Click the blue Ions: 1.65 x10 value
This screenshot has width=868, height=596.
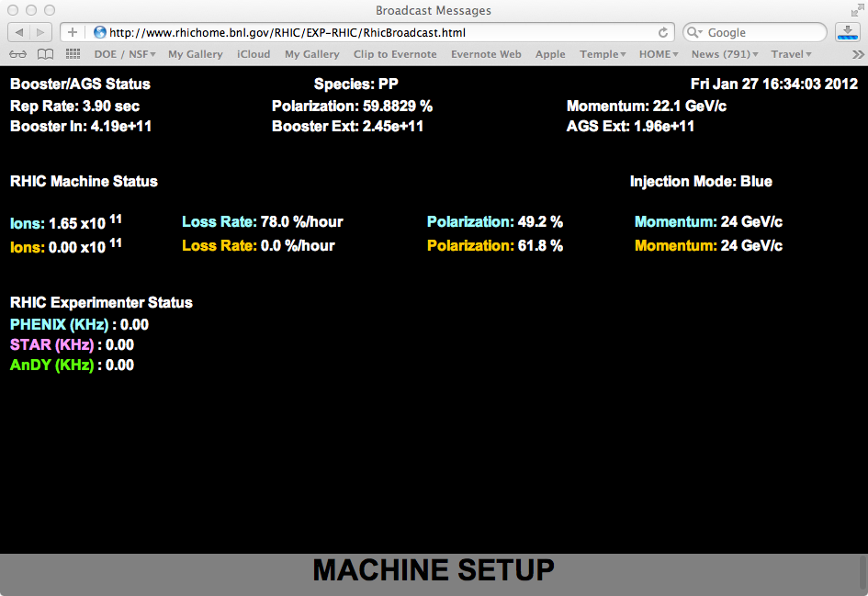(x=66, y=222)
